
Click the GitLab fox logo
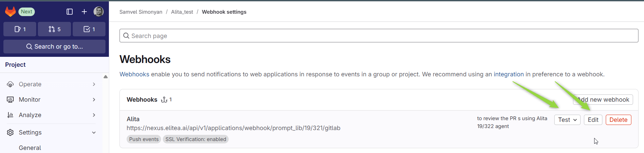10,12
